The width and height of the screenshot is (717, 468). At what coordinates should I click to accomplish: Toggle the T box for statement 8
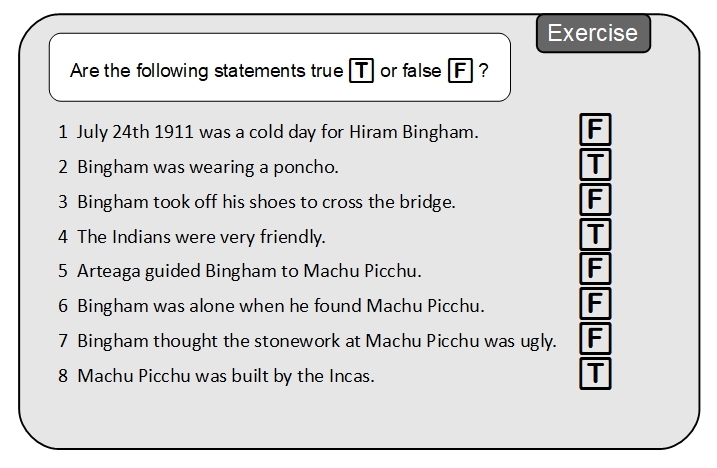click(x=595, y=374)
